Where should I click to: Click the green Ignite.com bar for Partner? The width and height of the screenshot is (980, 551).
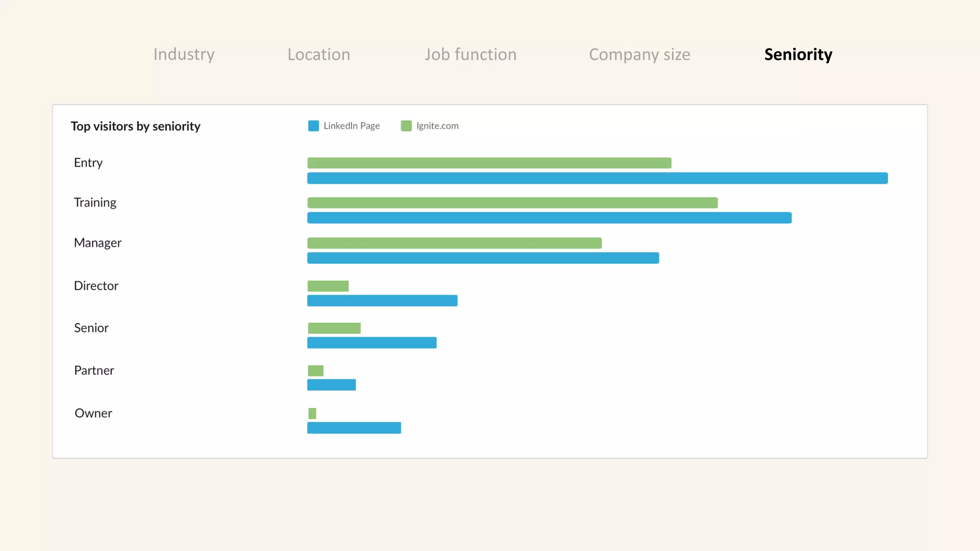315,371
